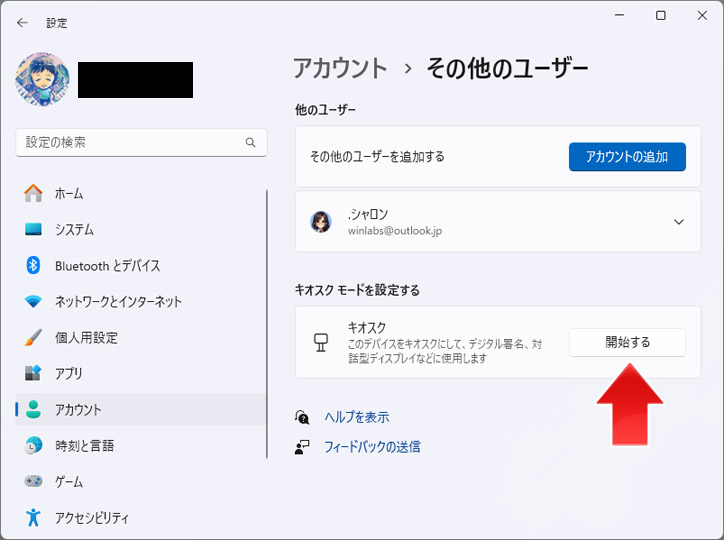The width and height of the screenshot is (724, 540).
Task: Select the システム monitor icon
Action: click(x=33, y=229)
